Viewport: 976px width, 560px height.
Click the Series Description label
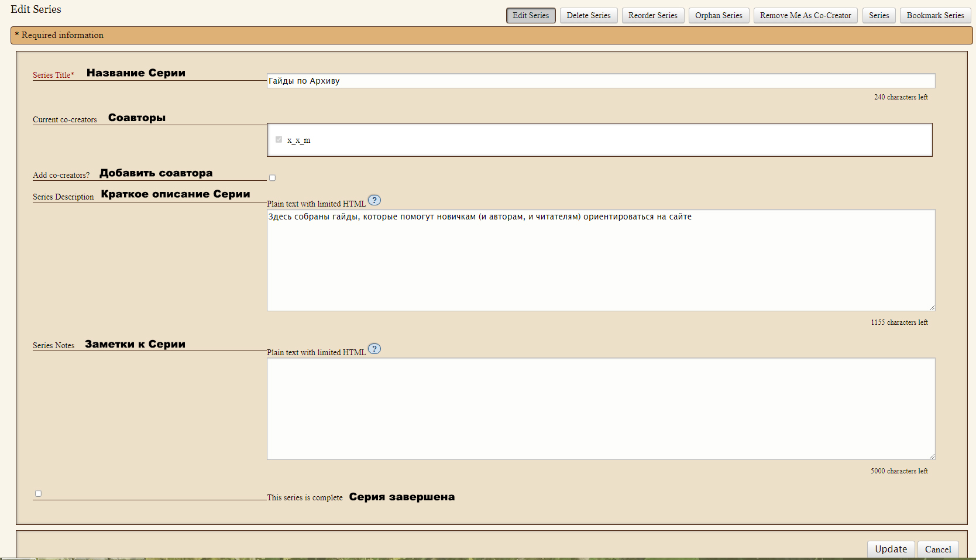[63, 197]
